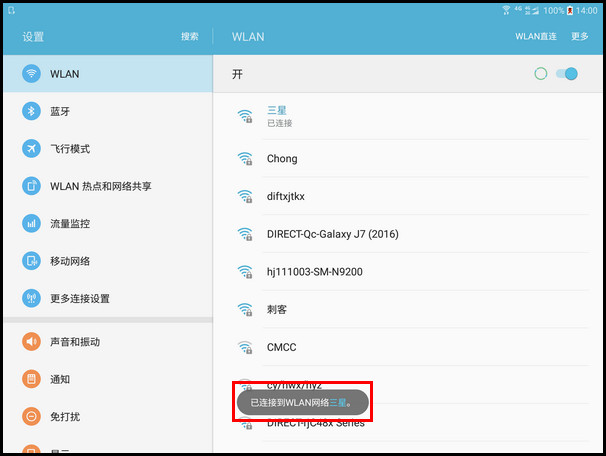The height and width of the screenshot is (456, 606).
Task: Tap 搜索 in the settings header
Action: [x=190, y=37]
